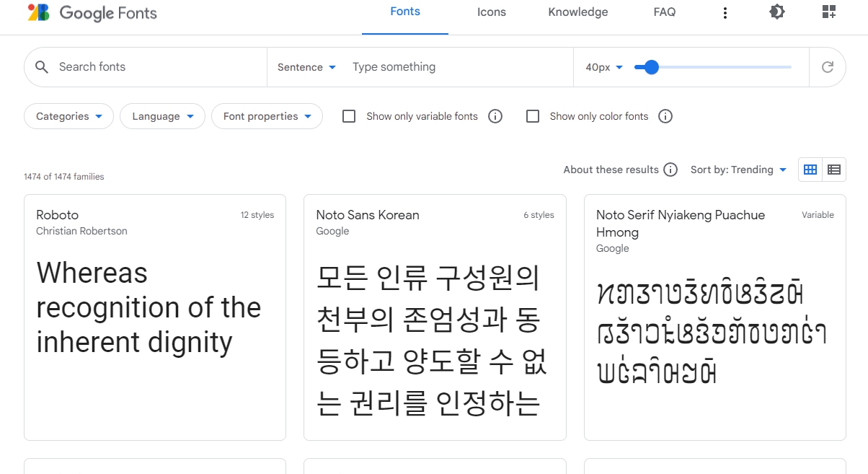
Task: Show info about color fonts
Action: (665, 116)
